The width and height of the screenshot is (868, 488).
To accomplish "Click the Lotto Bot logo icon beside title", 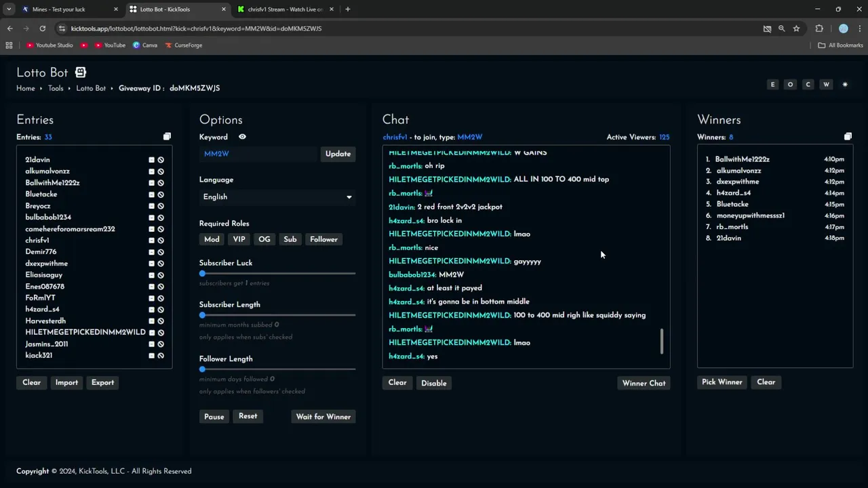I will pos(81,73).
